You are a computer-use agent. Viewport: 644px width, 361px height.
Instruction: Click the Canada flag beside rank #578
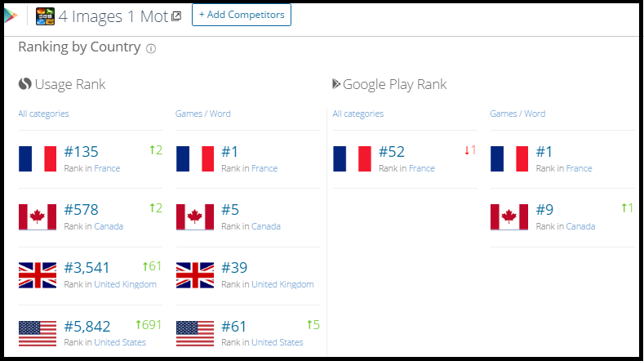point(38,216)
